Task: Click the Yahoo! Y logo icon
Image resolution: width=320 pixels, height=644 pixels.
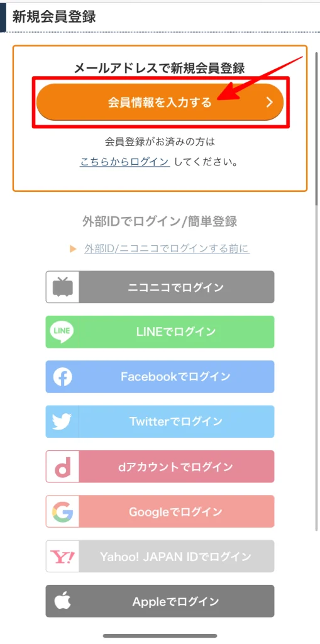Action: [62, 556]
